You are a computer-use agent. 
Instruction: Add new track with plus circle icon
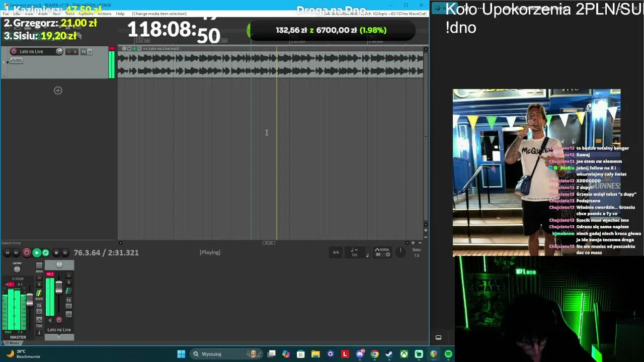(x=58, y=90)
